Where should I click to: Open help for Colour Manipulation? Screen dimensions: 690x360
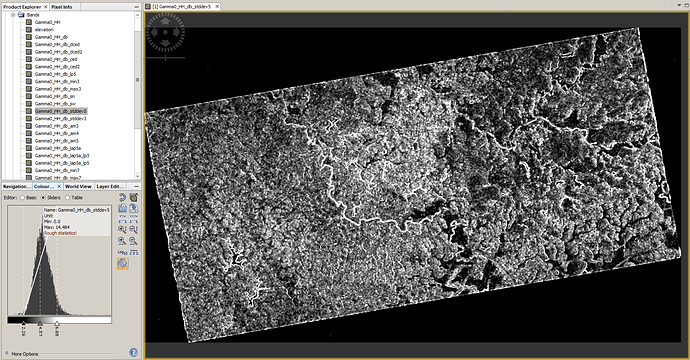[x=134, y=353]
